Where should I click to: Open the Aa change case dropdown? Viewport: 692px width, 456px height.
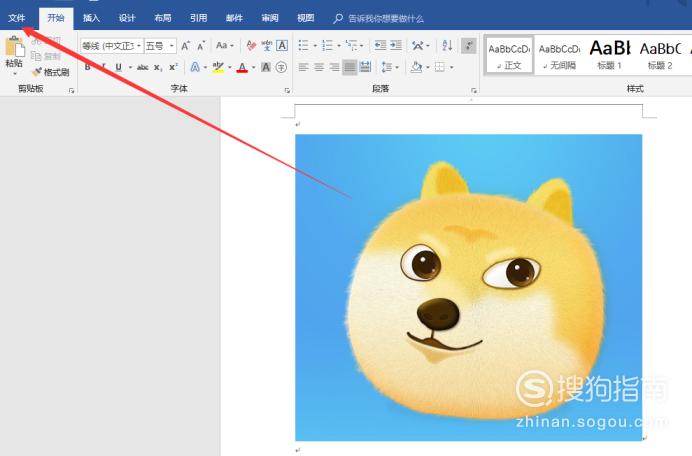pos(225,45)
